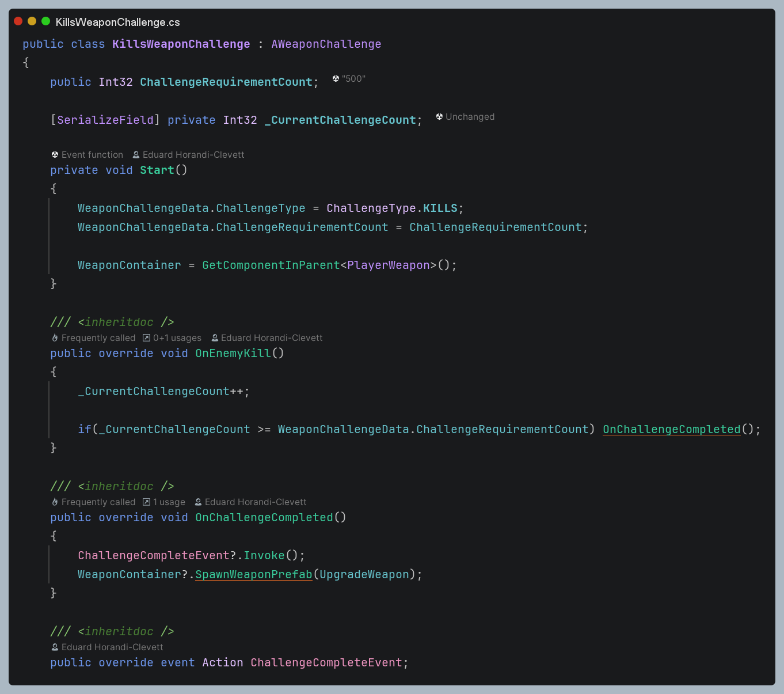
Task: Click the author icon above OnEnemyKill method
Action: 215,338
